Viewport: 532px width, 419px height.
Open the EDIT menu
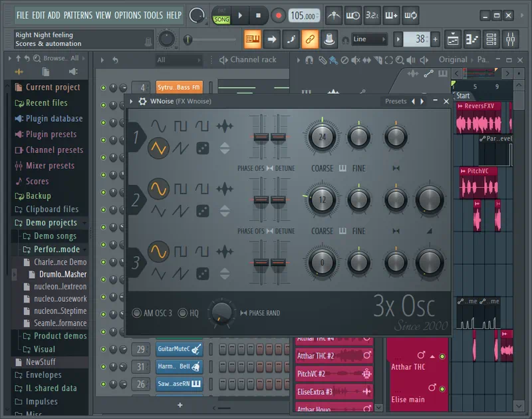coord(39,15)
